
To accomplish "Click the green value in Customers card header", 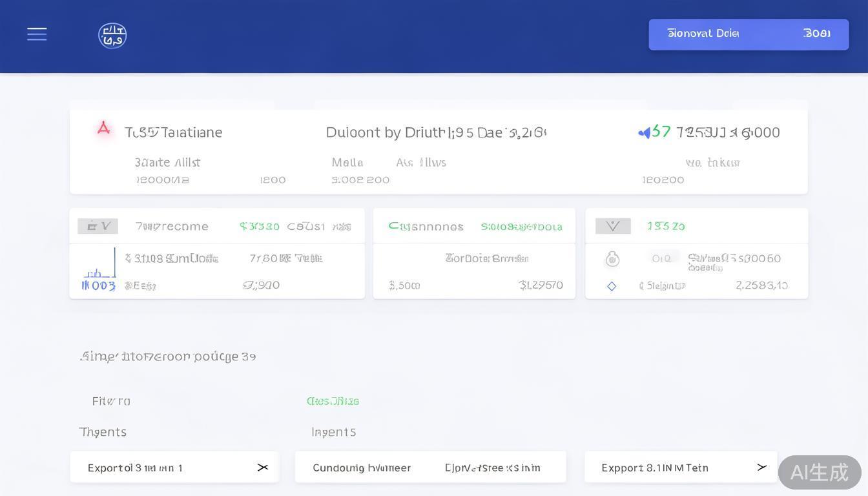I will coord(521,227).
